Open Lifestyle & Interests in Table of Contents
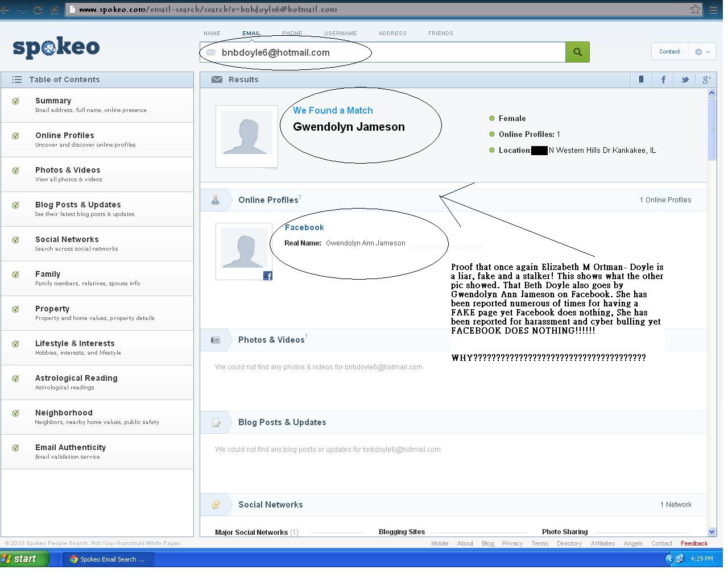728x582 pixels. (x=97, y=348)
